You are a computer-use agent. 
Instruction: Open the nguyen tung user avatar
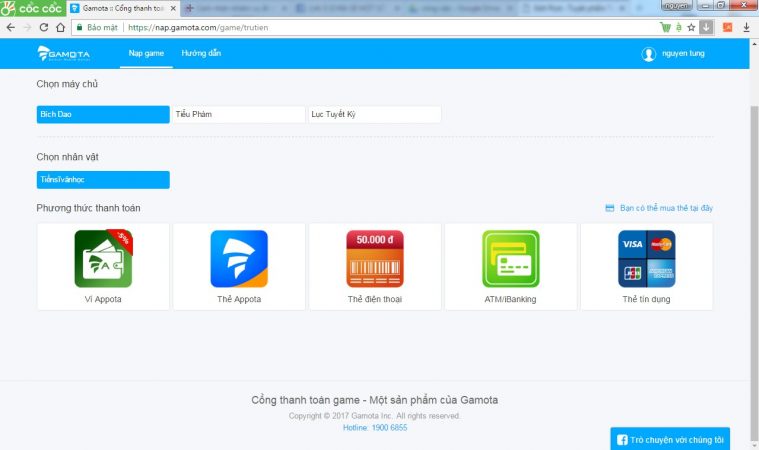tap(649, 54)
